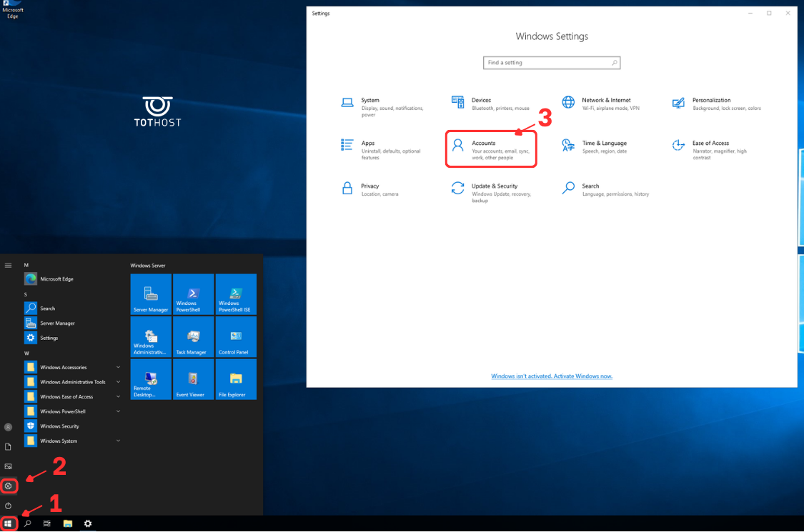Launch Windows PowerShell ISE tile
804x532 pixels.
click(236, 294)
